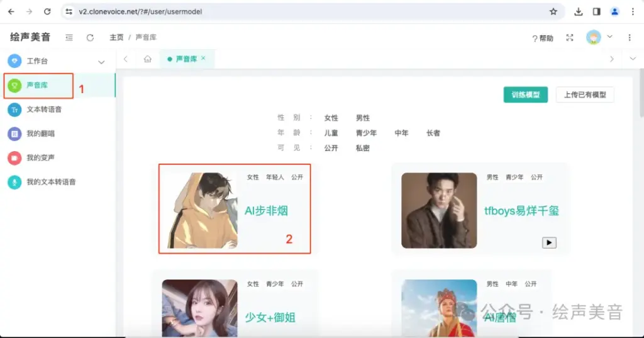
Task: Collapse the sidebar with the menu-fold icon
Action: [x=69, y=37]
